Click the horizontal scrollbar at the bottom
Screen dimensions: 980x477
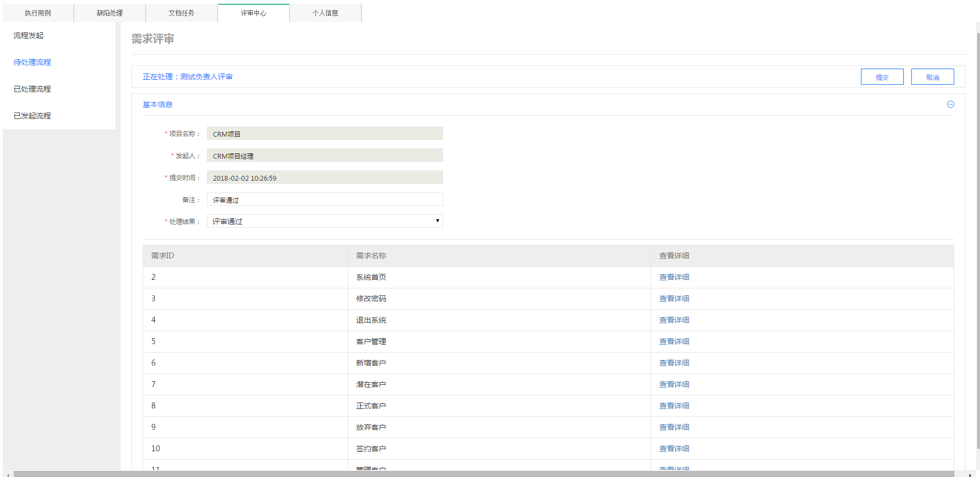(x=483, y=474)
